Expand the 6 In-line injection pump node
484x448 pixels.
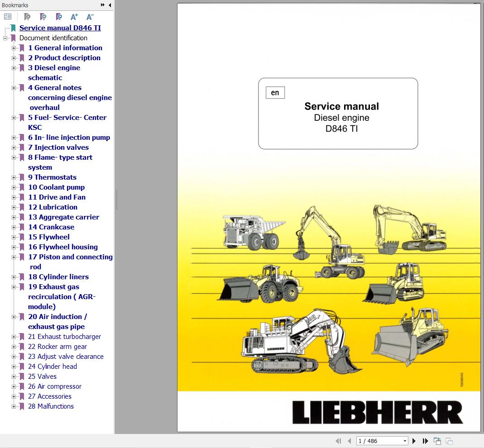(x=14, y=138)
